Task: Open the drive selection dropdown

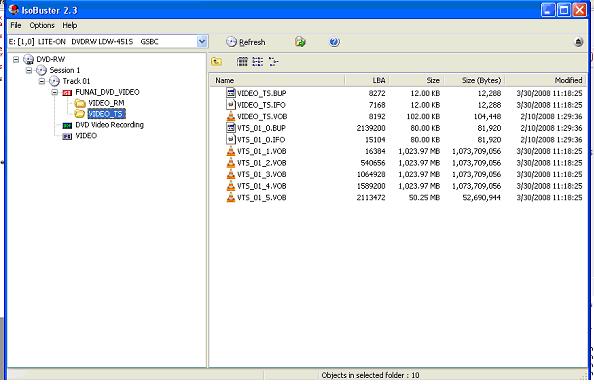Action: point(202,42)
